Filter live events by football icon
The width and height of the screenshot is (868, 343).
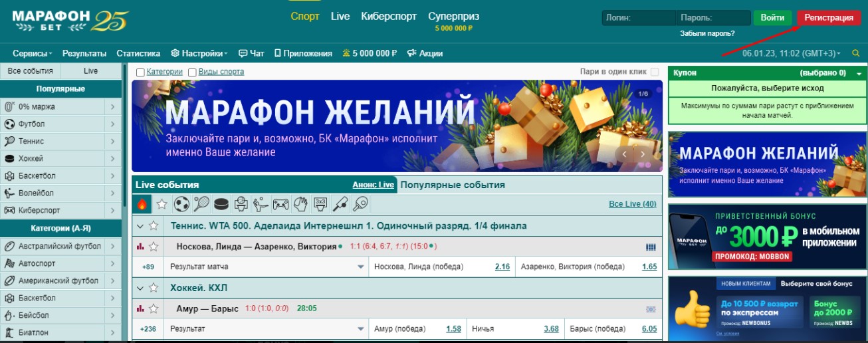182,203
